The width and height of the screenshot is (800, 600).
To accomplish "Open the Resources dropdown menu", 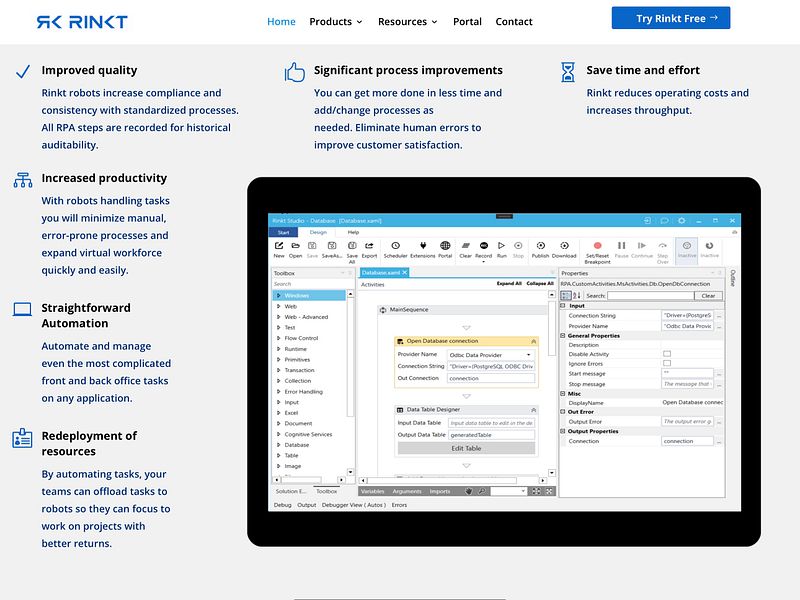I will click(x=408, y=21).
